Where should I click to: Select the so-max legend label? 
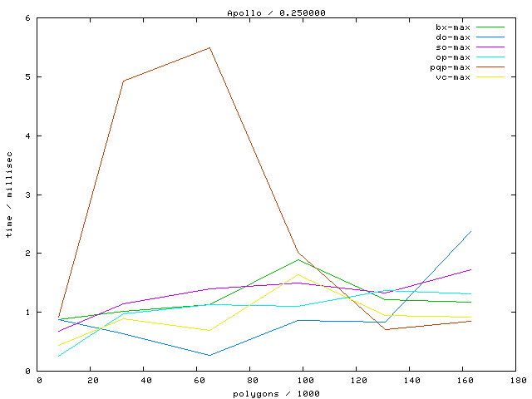pos(453,47)
